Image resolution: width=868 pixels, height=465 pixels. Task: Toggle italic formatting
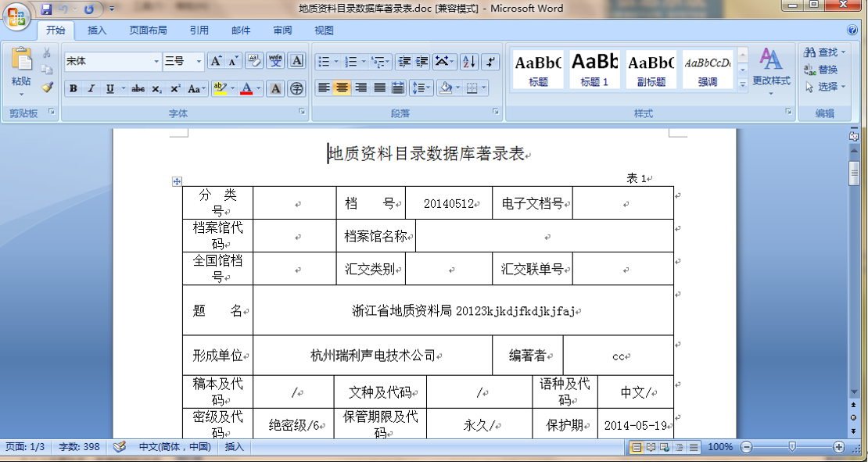[91, 88]
